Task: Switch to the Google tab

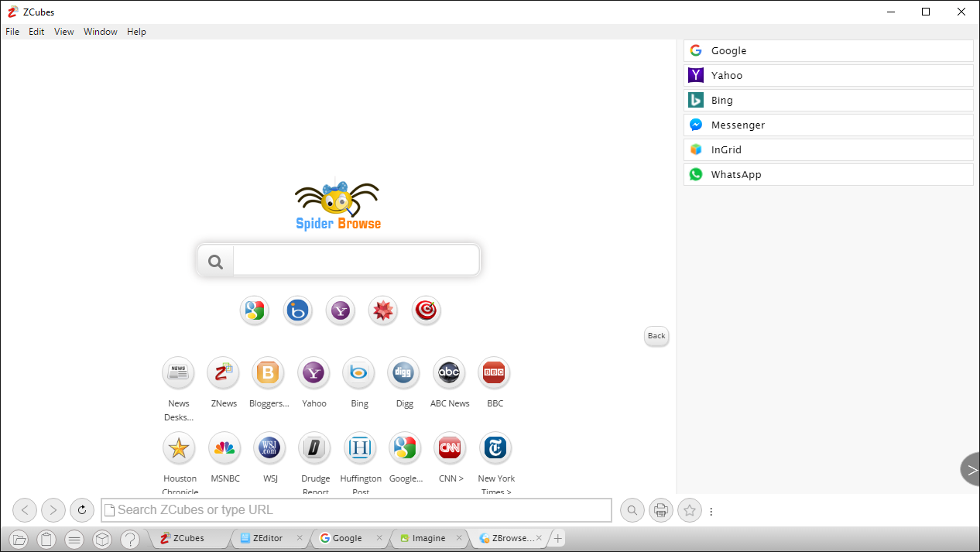Action: click(347, 538)
